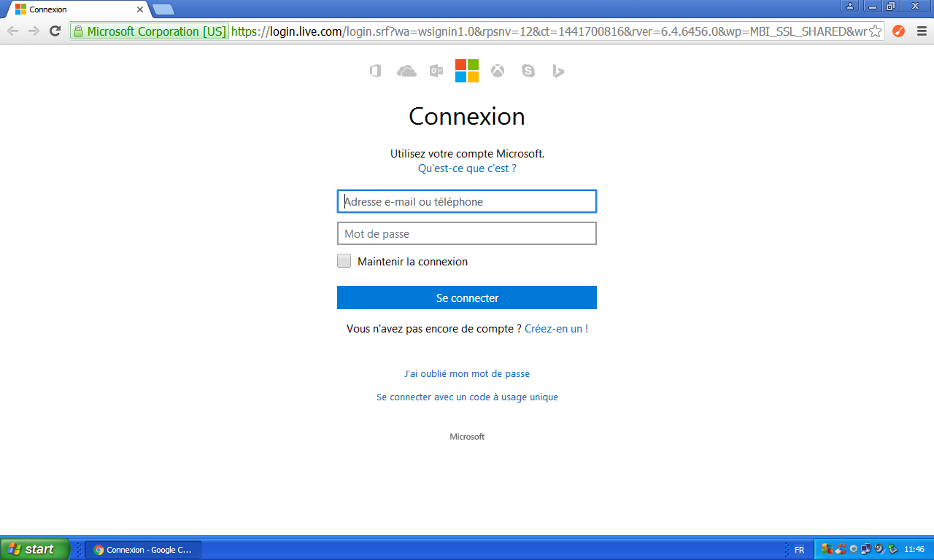Click the colorful Microsoft logo above Connexion
This screenshot has height=560, width=934.
click(467, 71)
